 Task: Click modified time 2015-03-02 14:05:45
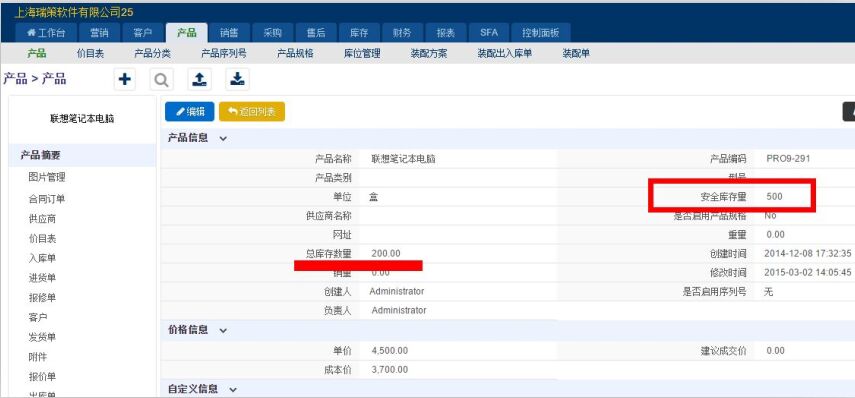click(808, 272)
